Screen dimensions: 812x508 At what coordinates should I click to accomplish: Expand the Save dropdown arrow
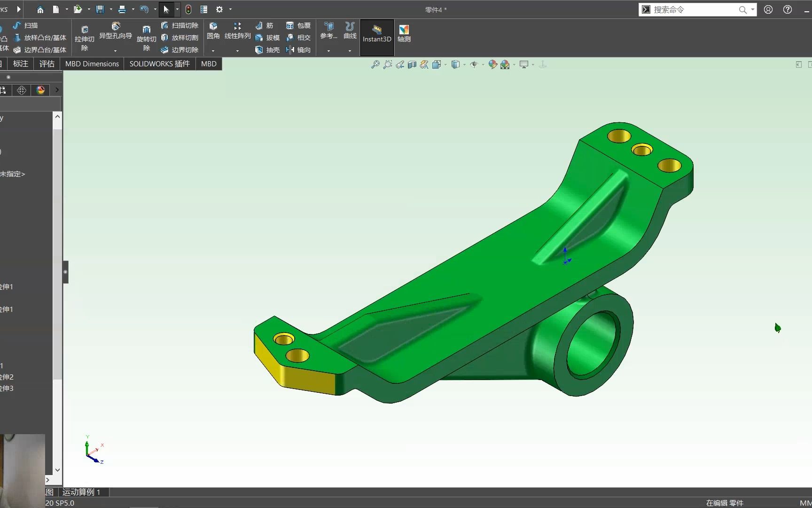point(111,9)
